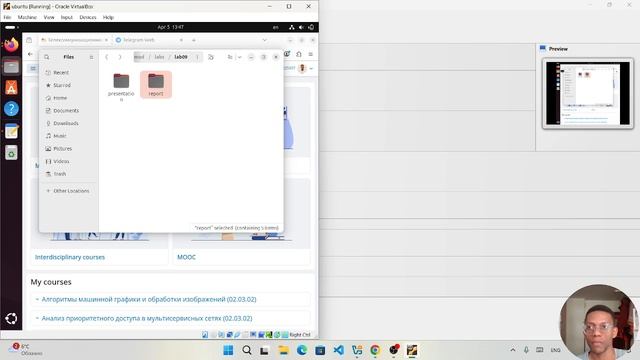The height and width of the screenshot is (360, 640).
Task: Open Windows Start menu
Action: tap(229, 350)
